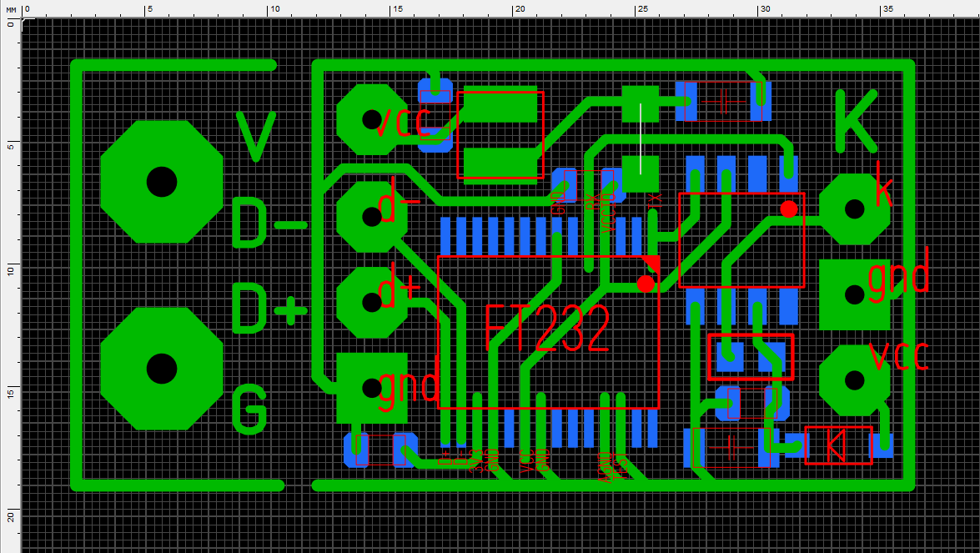Select the right-side vcc octagonal pad

coord(854,380)
